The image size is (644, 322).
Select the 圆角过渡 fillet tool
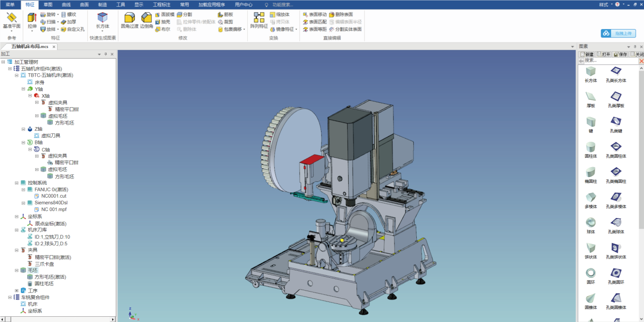click(x=130, y=19)
